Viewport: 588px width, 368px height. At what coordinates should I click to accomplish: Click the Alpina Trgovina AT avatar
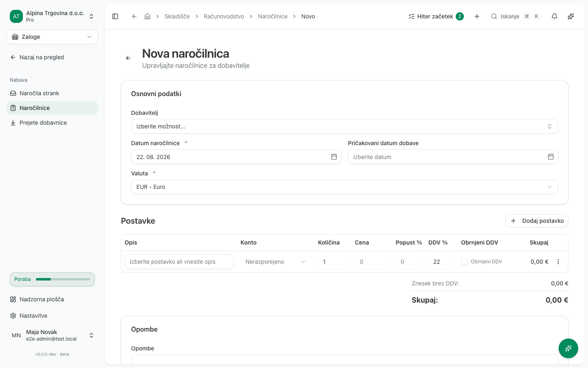(x=16, y=16)
